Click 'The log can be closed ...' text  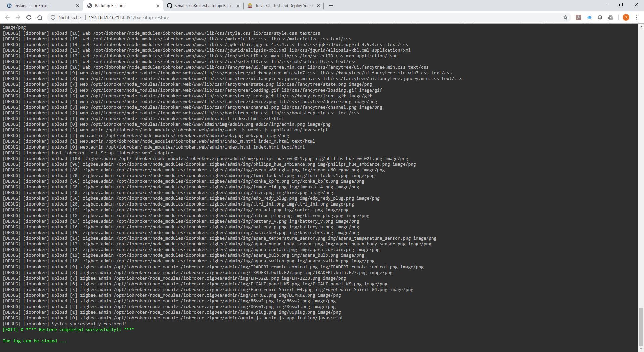point(35,341)
